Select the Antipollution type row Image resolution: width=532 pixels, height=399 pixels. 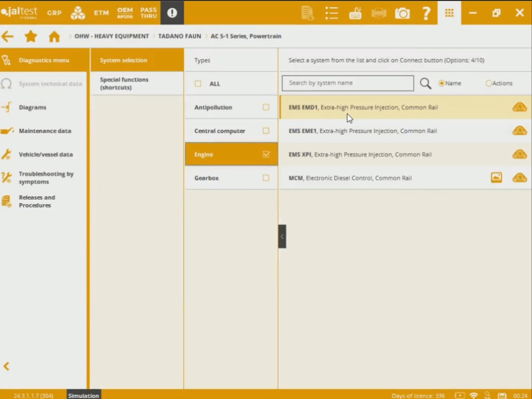click(x=231, y=107)
